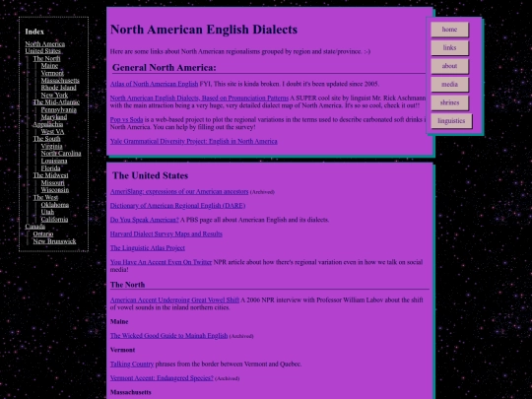
Task: Go to California in the index
Action: pos(54,220)
